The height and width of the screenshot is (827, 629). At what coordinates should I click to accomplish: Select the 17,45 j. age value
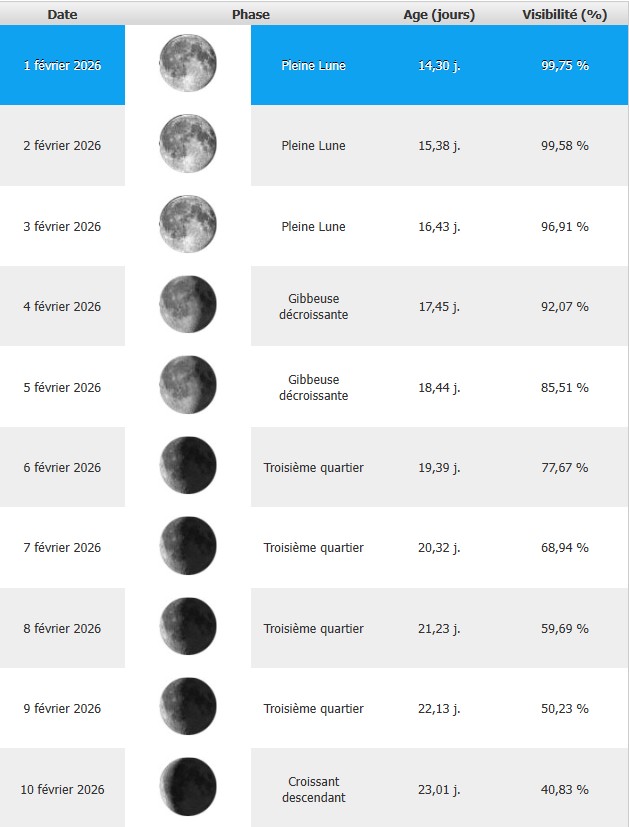click(x=440, y=307)
